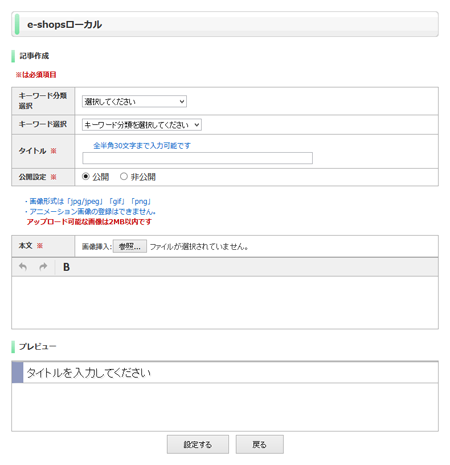Screen dimensions: 450x465
Task: Click the redo arrow in editor toolbar
Action: [43, 267]
